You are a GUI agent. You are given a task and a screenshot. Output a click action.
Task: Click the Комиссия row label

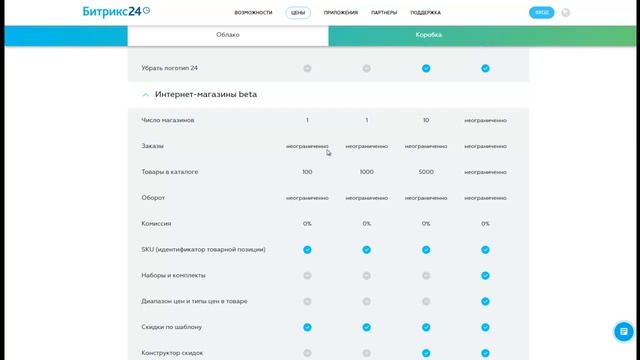point(156,224)
